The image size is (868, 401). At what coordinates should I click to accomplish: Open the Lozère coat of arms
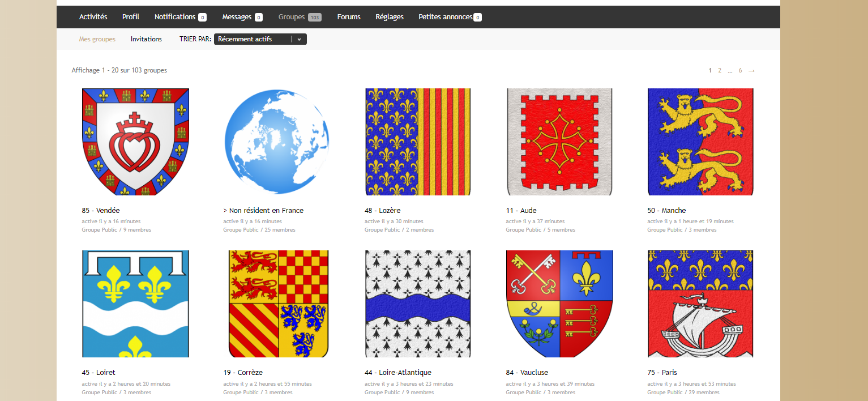(x=418, y=142)
